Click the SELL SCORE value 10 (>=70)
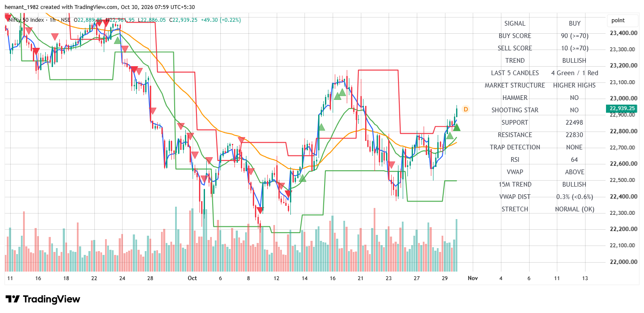The image size is (644, 313). (x=574, y=48)
